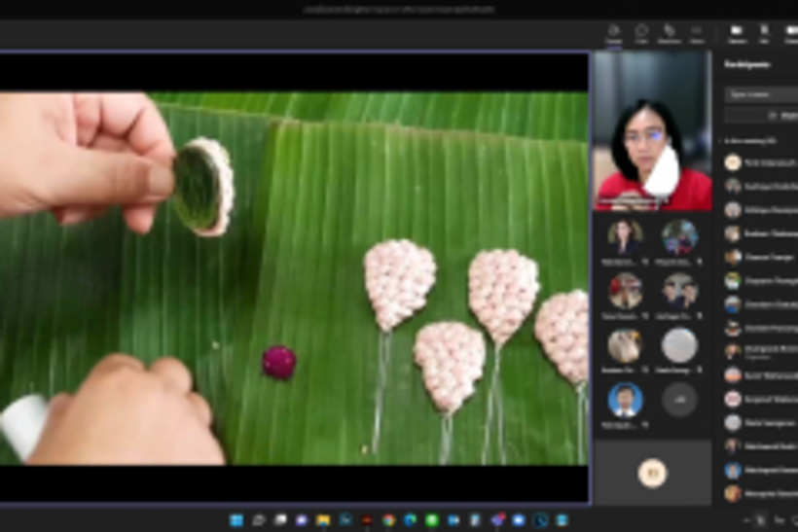Image resolution: width=798 pixels, height=532 pixels.
Task: Open Microsoft Edge from the taskbar
Action: tap(411, 520)
